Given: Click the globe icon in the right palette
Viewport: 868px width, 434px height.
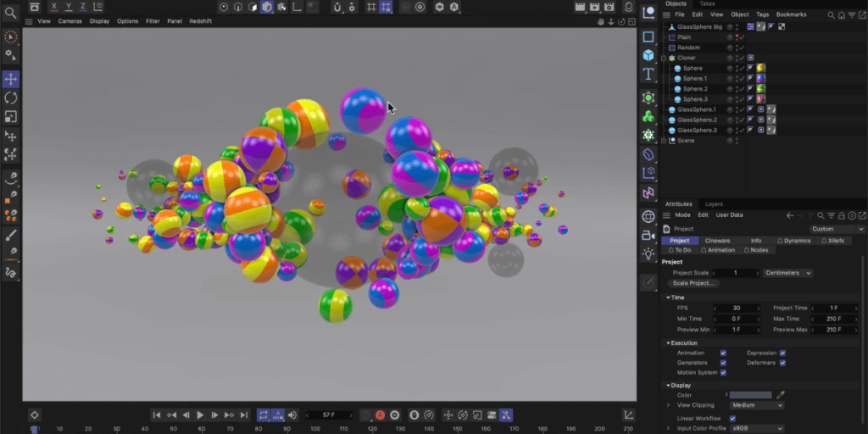Looking at the screenshot, I should [648, 216].
